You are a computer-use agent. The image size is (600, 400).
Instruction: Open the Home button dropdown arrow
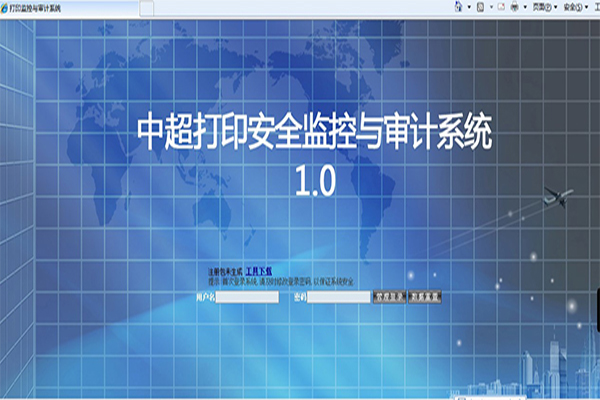468,7
